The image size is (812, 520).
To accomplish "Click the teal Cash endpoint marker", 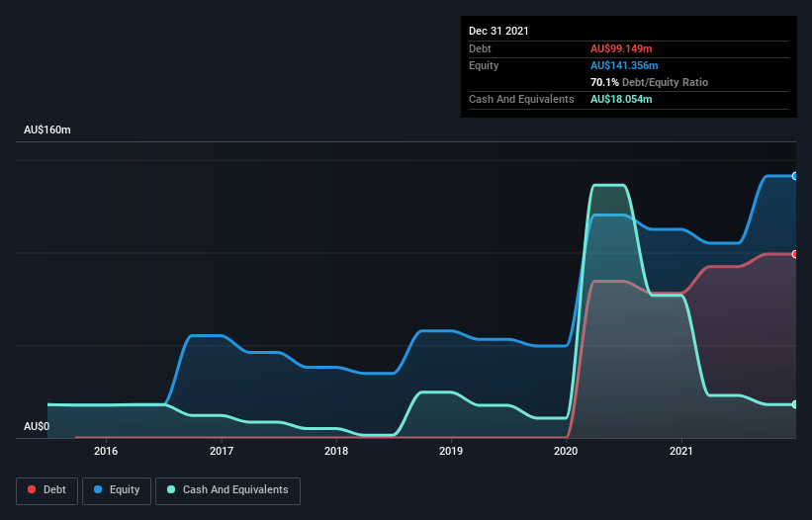I will (795, 404).
